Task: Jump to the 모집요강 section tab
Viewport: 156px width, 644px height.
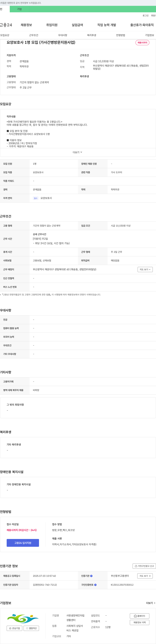Action: [5, 35]
